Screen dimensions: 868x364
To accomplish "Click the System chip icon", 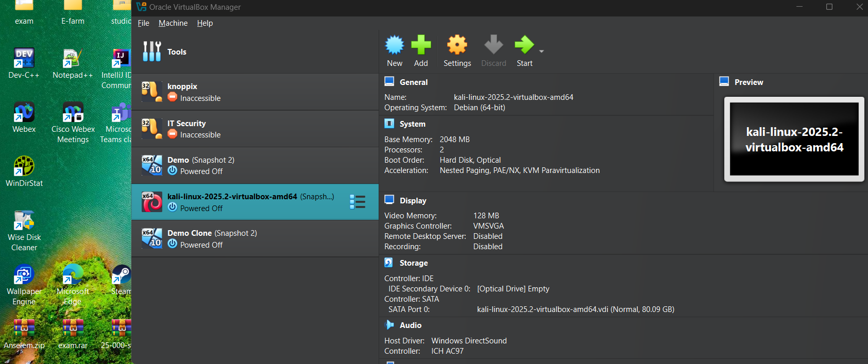I will click(x=389, y=124).
